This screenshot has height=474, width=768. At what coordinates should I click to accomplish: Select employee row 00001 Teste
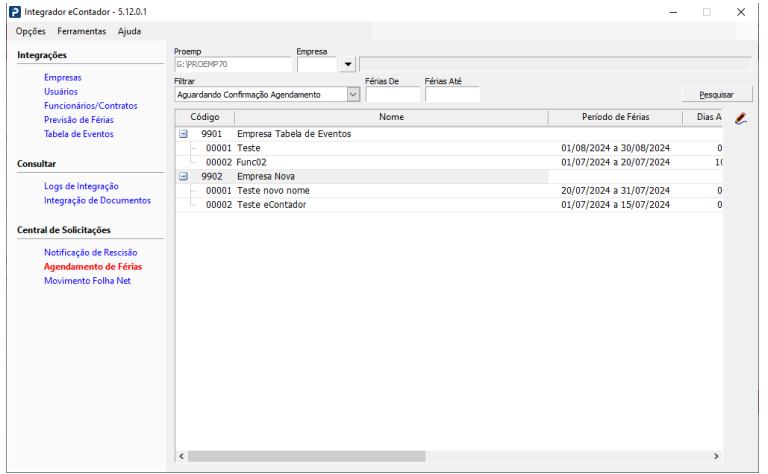(x=449, y=148)
